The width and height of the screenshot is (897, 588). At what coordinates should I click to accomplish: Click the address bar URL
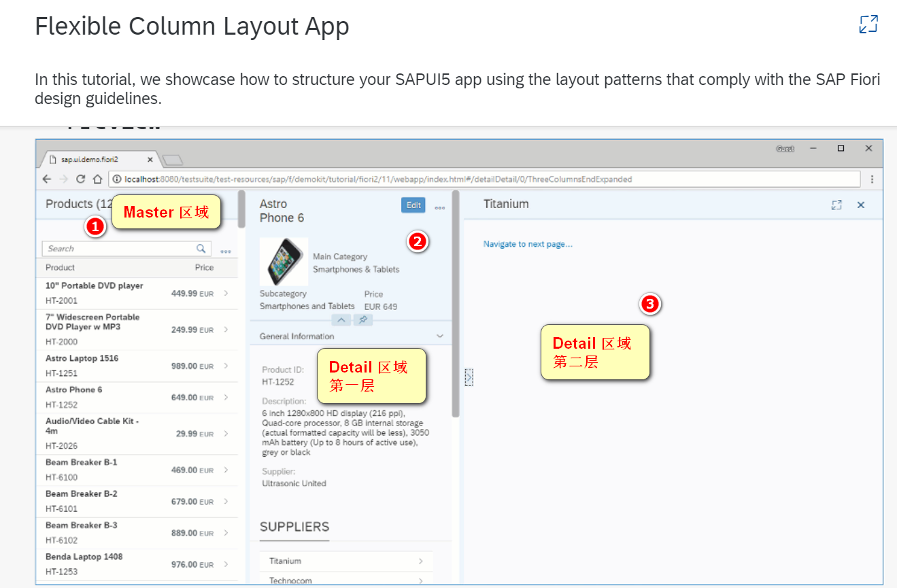(378, 179)
